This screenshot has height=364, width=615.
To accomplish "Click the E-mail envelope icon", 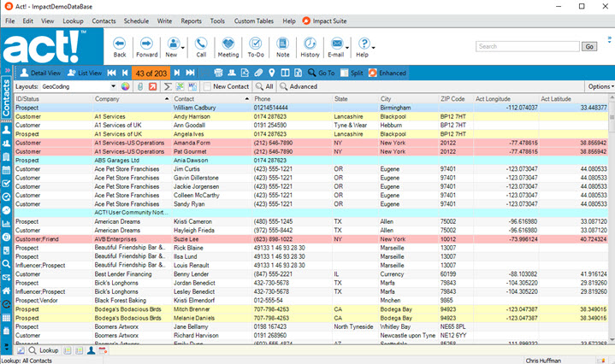I will coord(336,43).
